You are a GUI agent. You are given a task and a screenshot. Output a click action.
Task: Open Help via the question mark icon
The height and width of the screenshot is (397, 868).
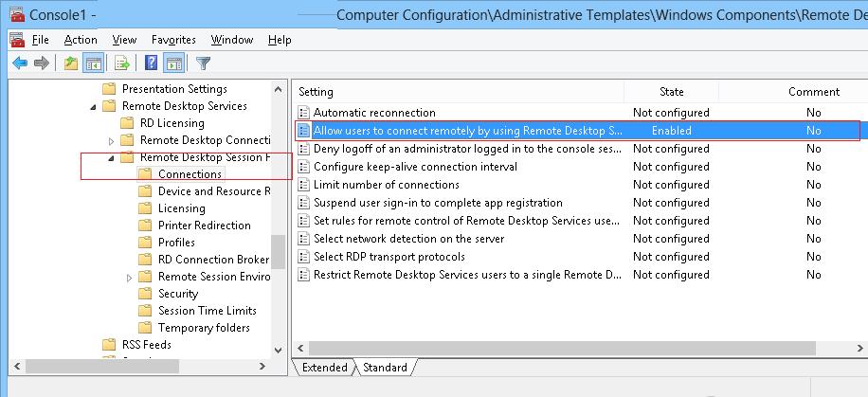[x=151, y=63]
